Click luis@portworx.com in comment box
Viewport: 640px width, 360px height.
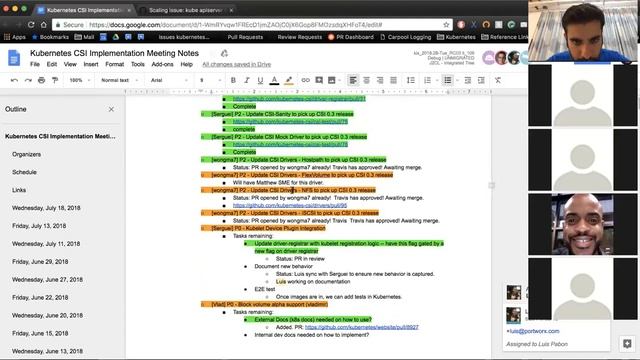coord(534,331)
